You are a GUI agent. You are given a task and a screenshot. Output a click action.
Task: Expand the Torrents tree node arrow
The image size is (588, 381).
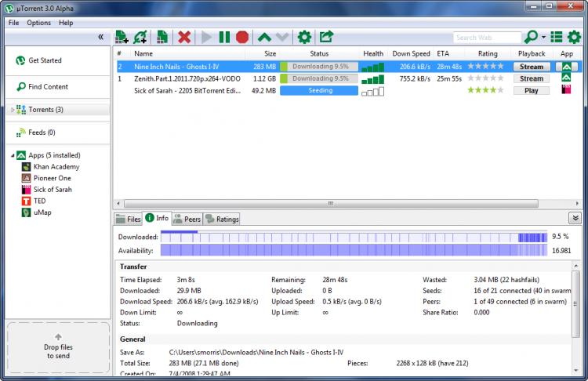tap(13, 110)
